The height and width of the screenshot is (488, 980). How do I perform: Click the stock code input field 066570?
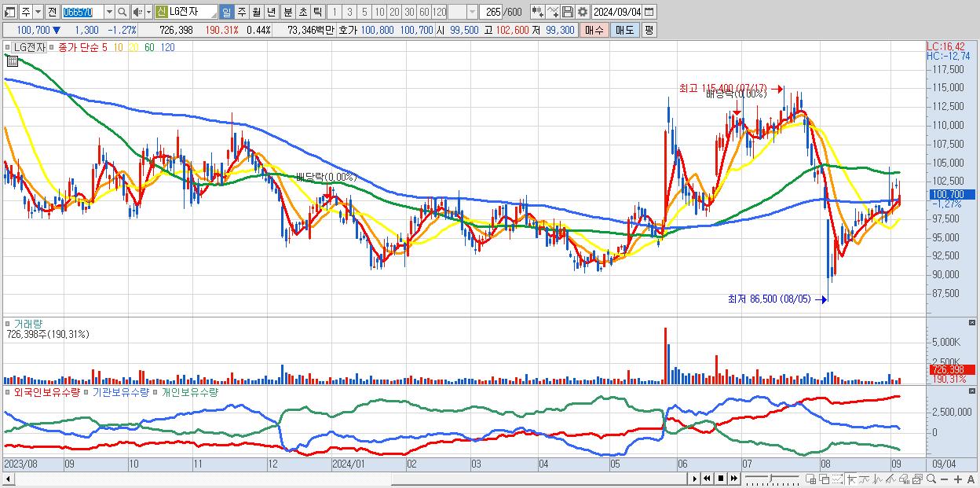83,12
